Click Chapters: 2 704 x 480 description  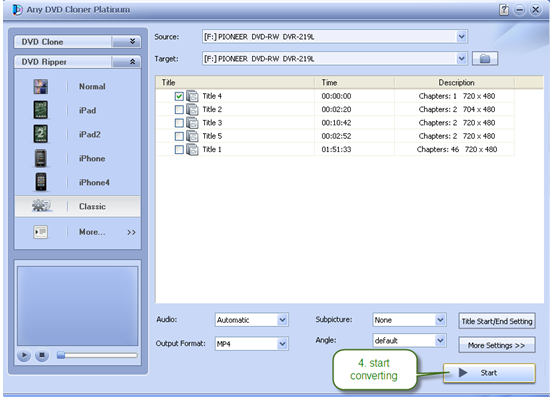click(x=457, y=109)
